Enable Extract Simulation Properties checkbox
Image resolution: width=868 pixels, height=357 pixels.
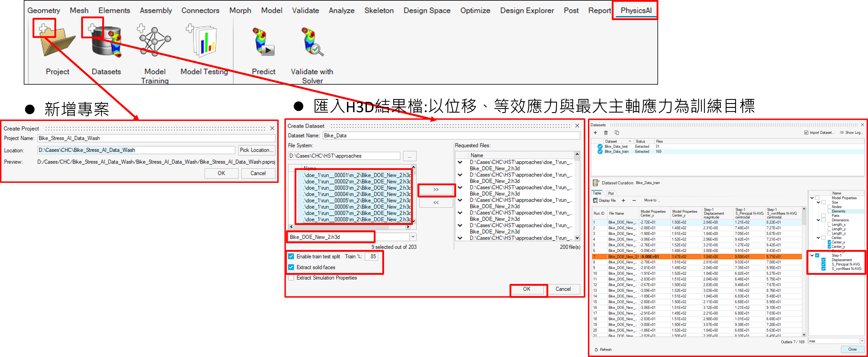coord(291,278)
